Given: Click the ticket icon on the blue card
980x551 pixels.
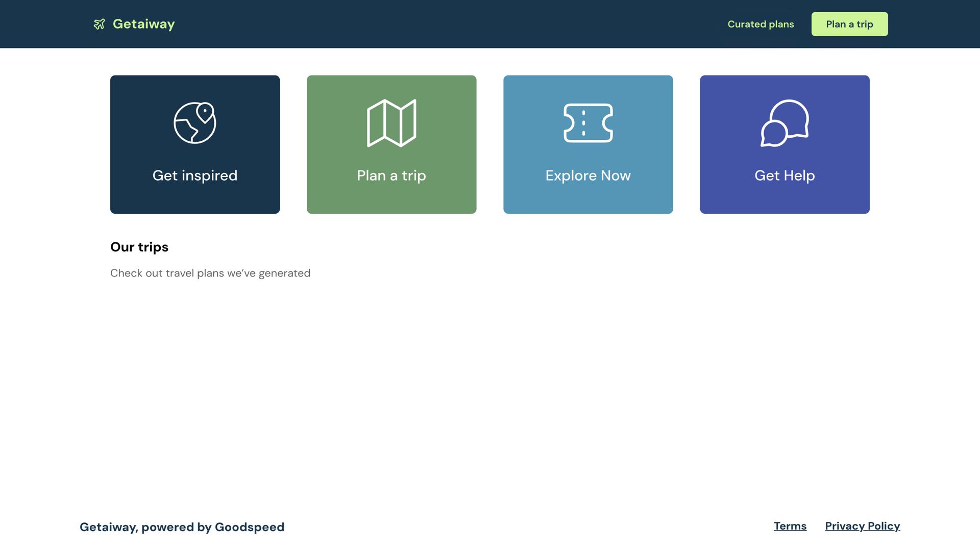Looking at the screenshot, I should click(588, 123).
